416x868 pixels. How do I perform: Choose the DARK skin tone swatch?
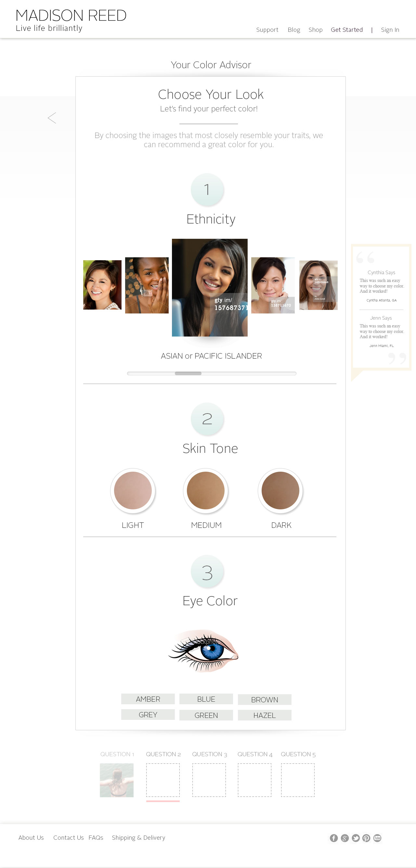click(280, 490)
